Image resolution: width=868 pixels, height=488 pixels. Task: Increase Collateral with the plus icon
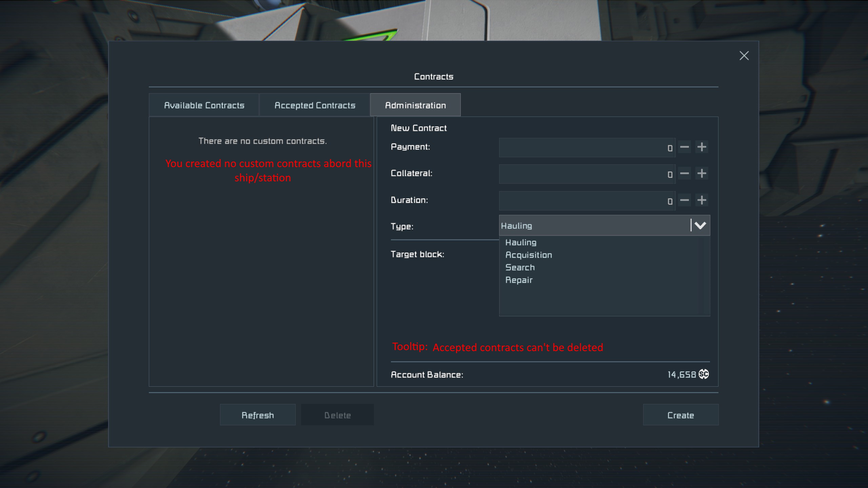702,174
